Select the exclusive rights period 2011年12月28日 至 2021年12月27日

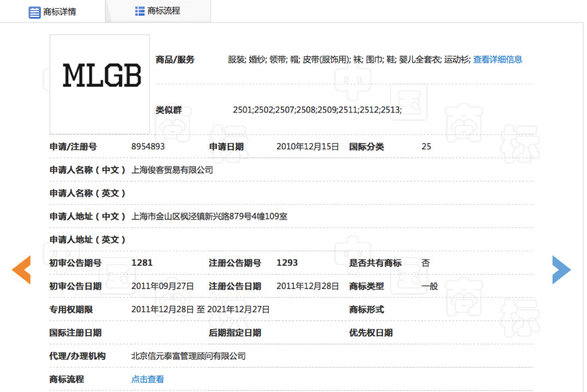pyautogui.click(x=200, y=309)
